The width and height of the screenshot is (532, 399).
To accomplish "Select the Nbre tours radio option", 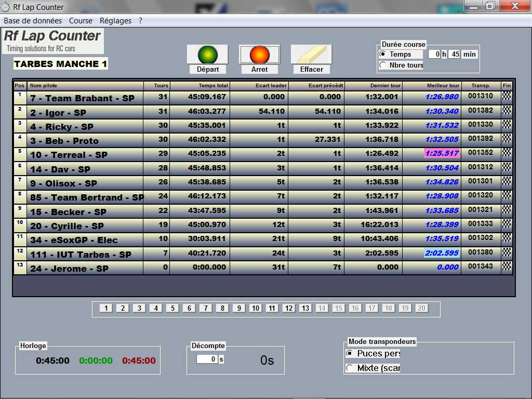I will coord(383,65).
